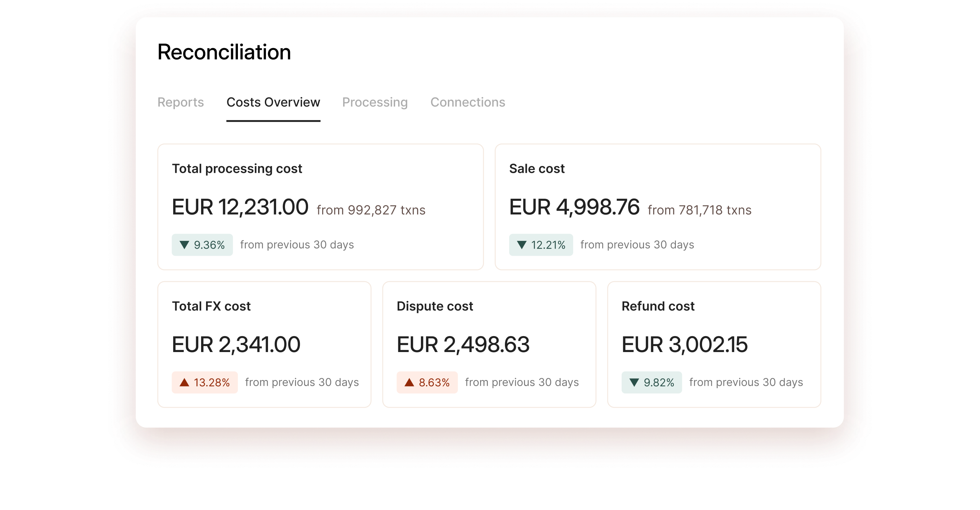Click the down arrow beside 12.21%
The image size is (980, 510).
(522, 245)
